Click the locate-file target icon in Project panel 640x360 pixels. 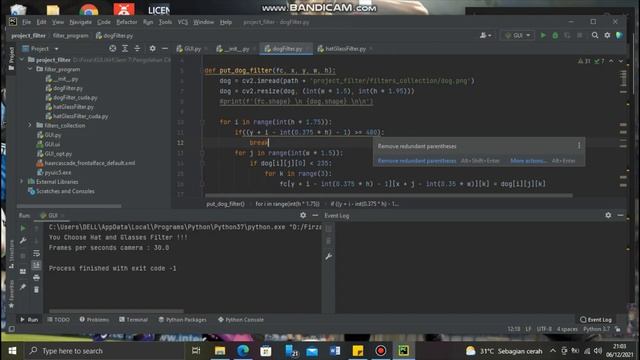[113, 49]
